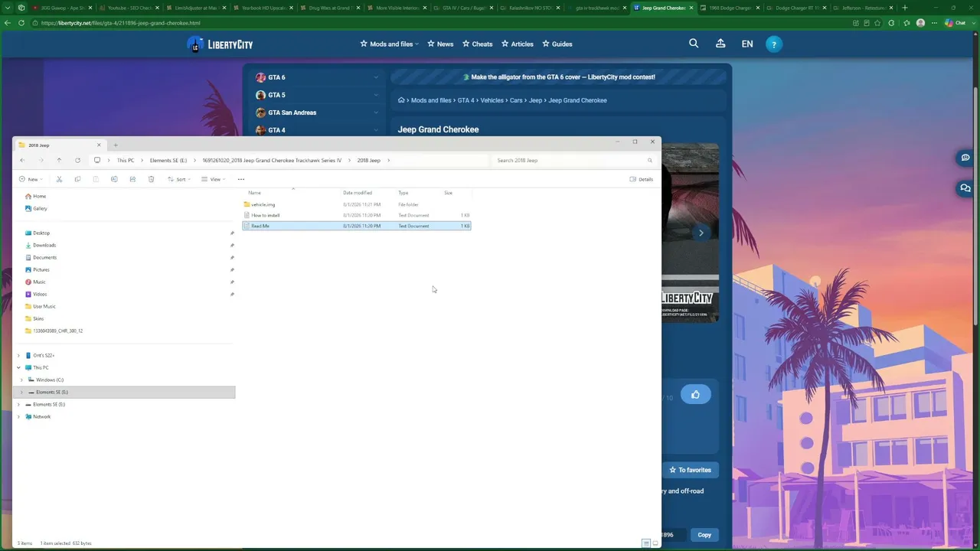
Task: Click the Rename icon in Explorer toolbar
Action: tap(114, 179)
